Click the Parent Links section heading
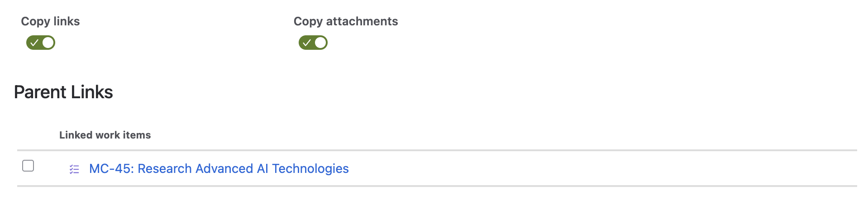 click(63, 92)
